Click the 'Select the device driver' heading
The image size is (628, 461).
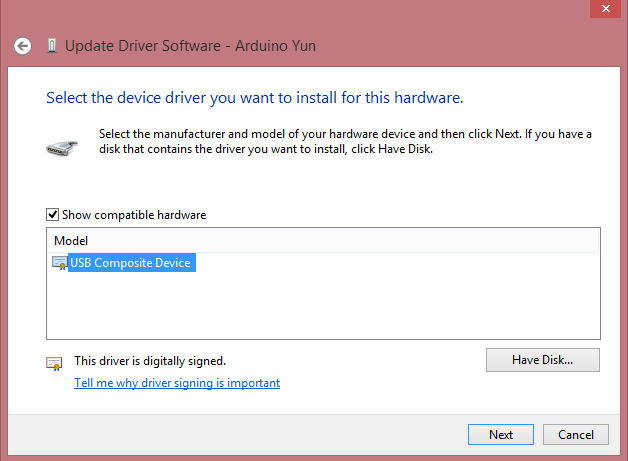pyautogui.click(x=254, y=99)
